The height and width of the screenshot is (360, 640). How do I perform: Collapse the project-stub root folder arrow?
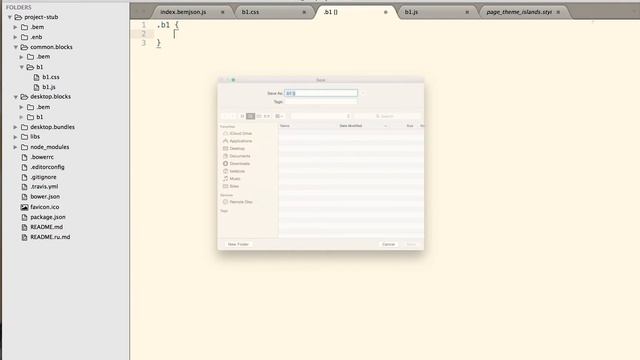(10, 17)
